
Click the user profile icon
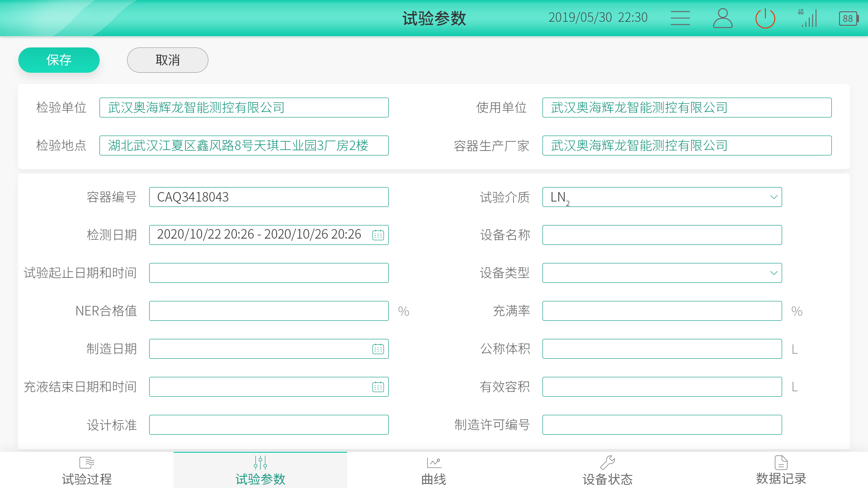pyautogui.click(x=722, y=18)
